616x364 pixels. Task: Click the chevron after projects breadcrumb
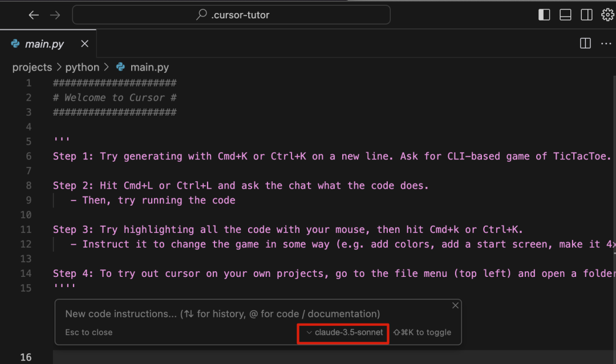click(59, 67)
